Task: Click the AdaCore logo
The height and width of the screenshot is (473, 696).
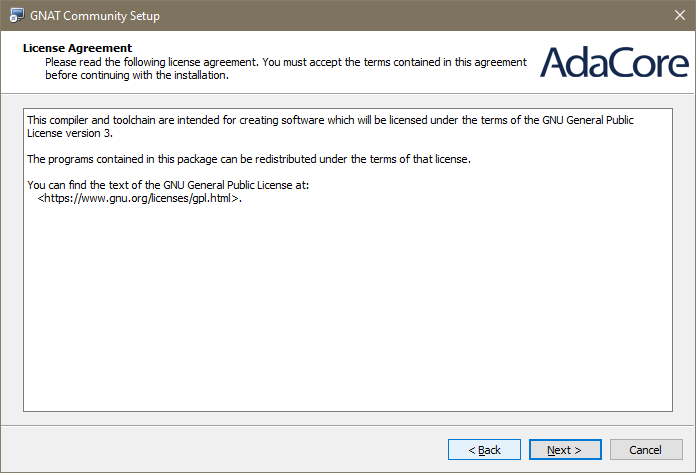Action: coord(614,62)
